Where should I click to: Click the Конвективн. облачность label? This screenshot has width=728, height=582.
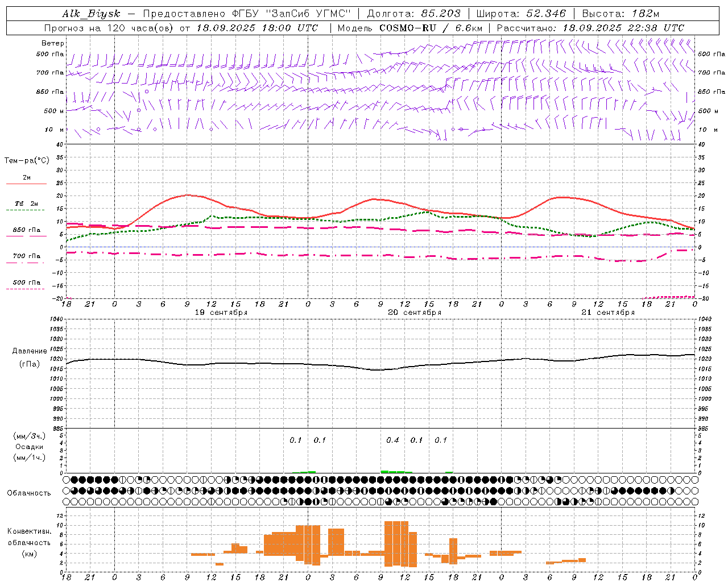29,537
